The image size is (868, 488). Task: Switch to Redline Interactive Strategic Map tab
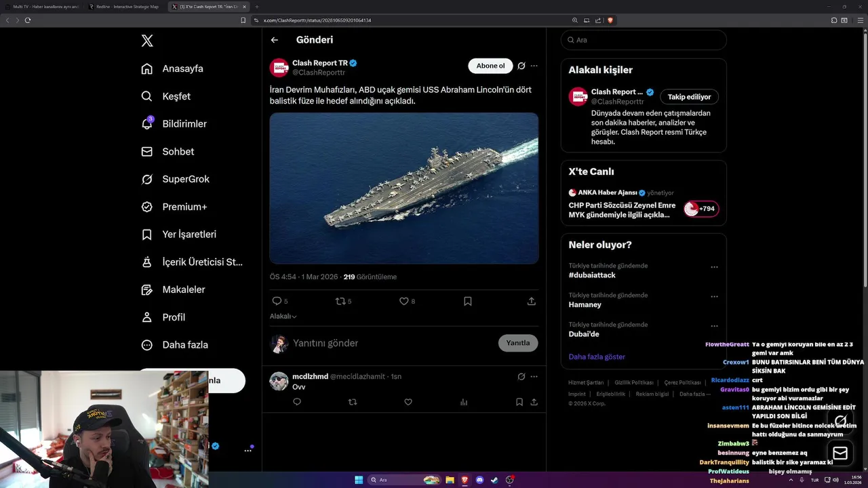click(125, 7)
